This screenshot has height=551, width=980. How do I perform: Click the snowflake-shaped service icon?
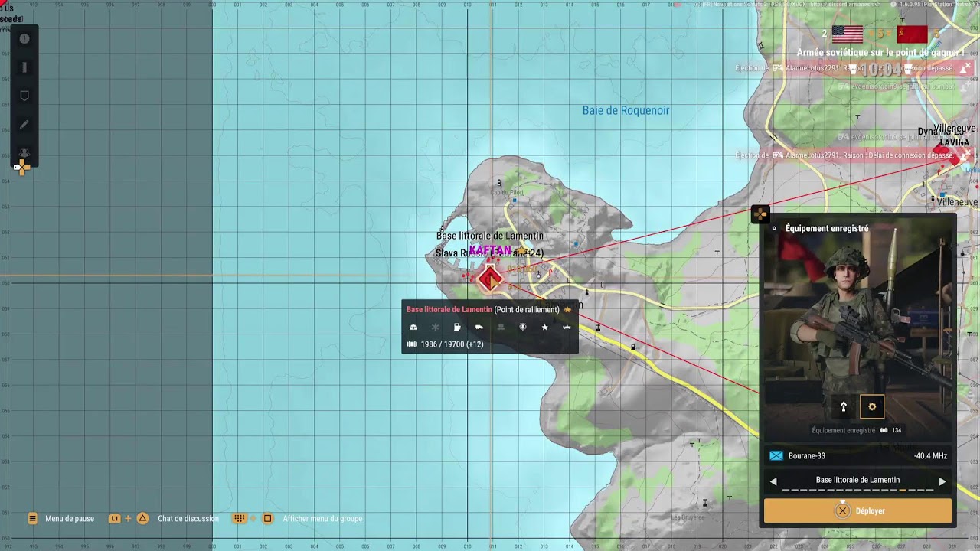point(435,328)
